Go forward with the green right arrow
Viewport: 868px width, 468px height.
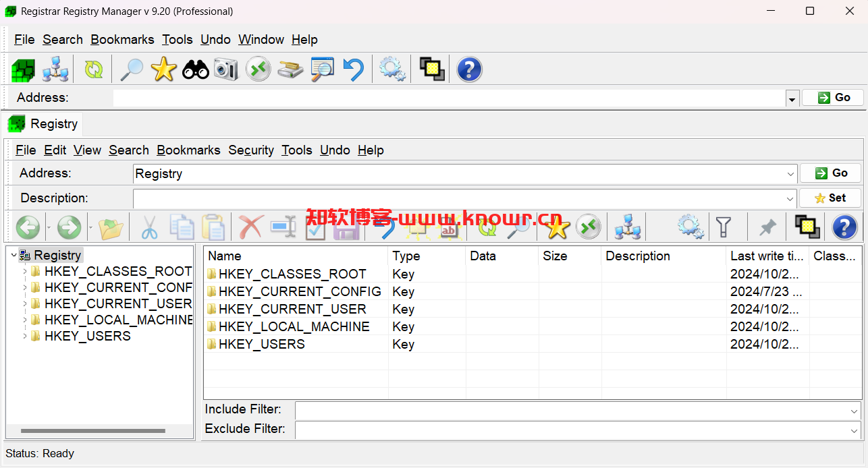pos(69,227)
